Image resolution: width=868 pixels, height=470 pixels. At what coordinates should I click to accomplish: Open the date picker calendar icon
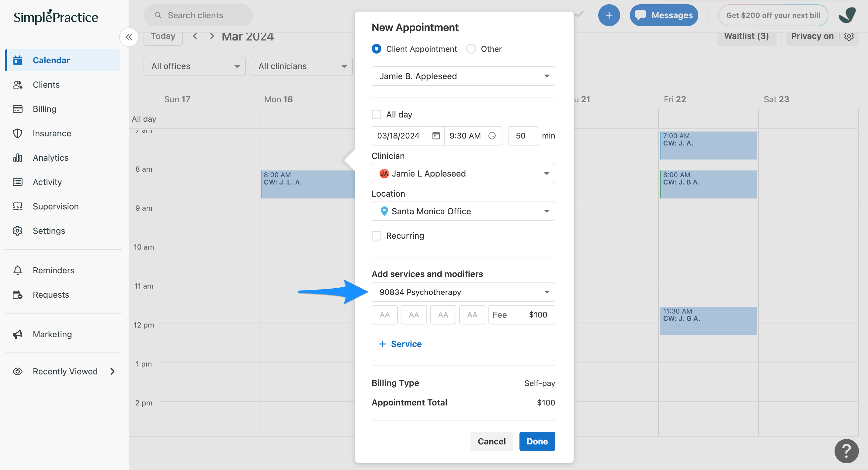coord(436,135)
